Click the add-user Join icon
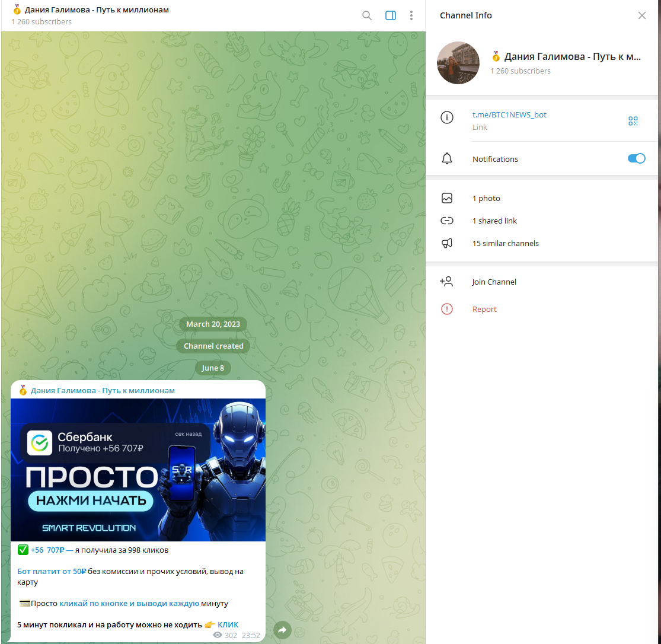 coord(446,281)
